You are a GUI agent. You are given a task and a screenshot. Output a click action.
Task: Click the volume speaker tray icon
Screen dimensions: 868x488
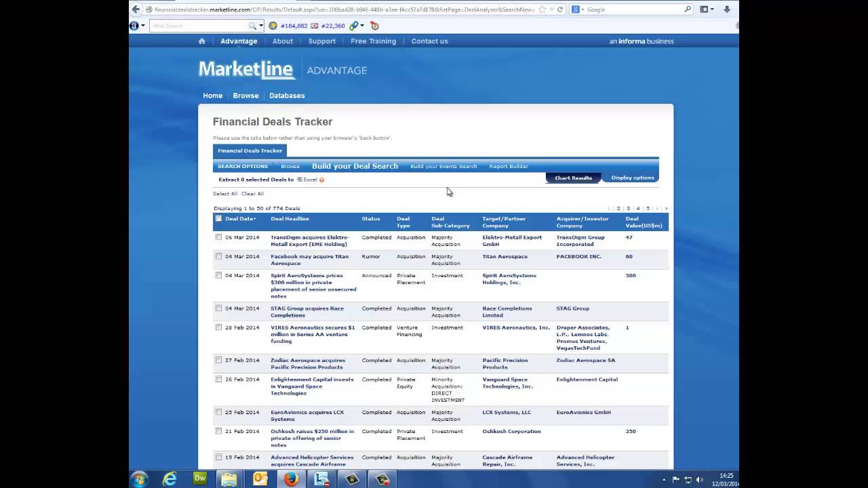click(x=700, y=479)
